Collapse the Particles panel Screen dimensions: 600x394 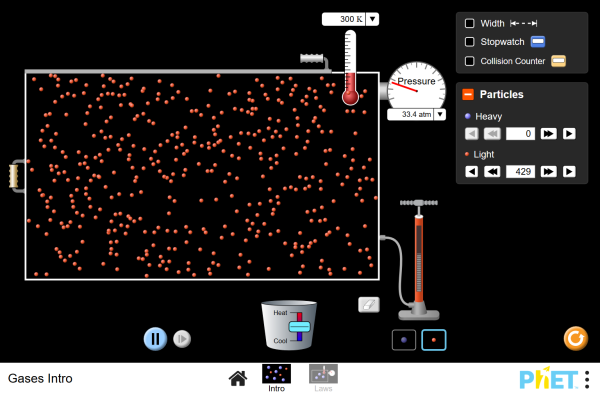tap(468, 94)
